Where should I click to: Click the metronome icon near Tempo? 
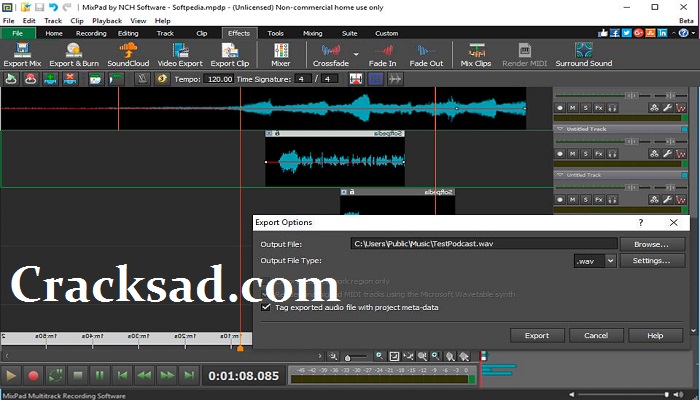[142, 79]
